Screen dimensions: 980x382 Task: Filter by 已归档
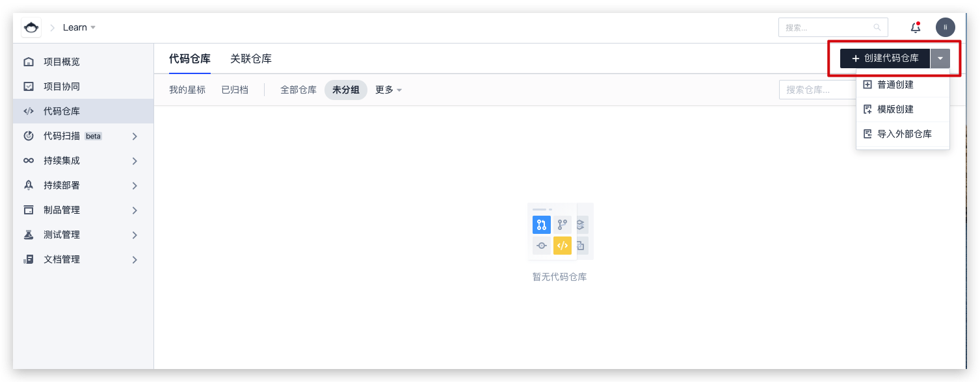pyautogui.click(x=235, y=90)
